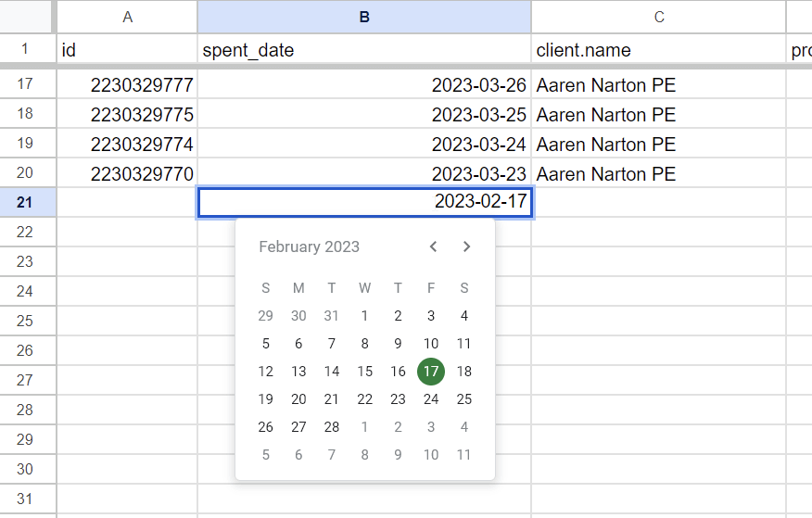The width and height of the screenshot is (812, 518).
Task: Select the row 17 header
Action: coord(25,84)
